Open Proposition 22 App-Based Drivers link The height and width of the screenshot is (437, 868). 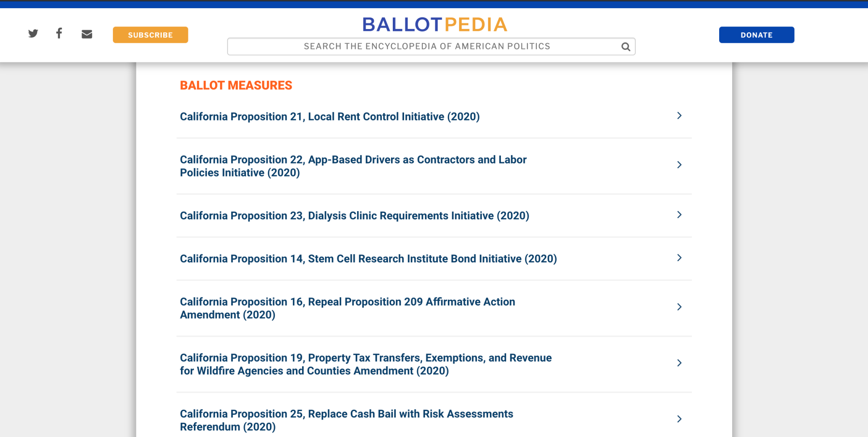pyautogui.click(x=353, y=166)
